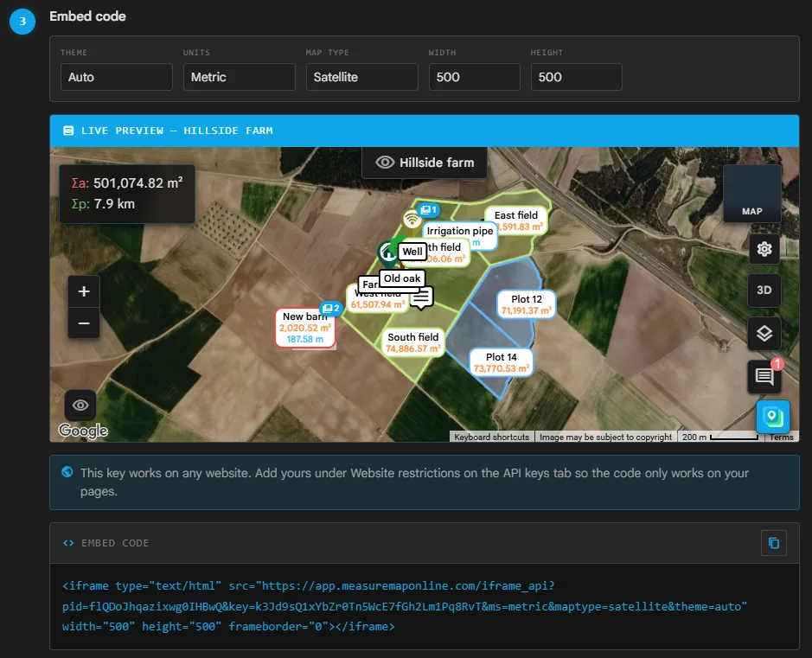Switch to the MAP view thumbnail

point(752,194)
